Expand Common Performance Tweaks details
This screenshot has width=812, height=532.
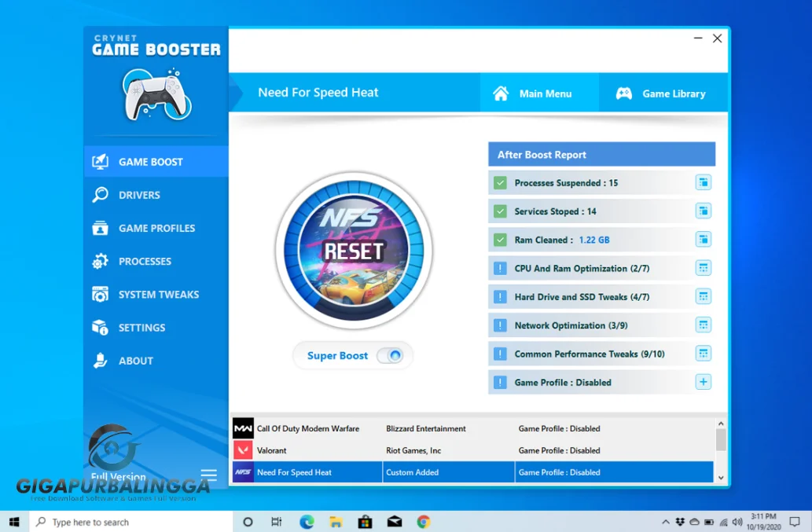pyautogui.click(x=703, y=353)
